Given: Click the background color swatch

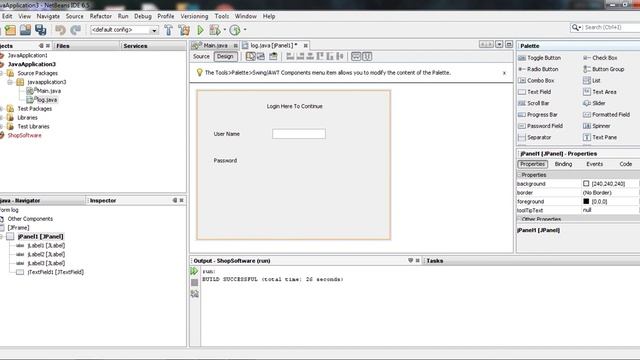Looking at the screenshot, I should click(586, 184).
